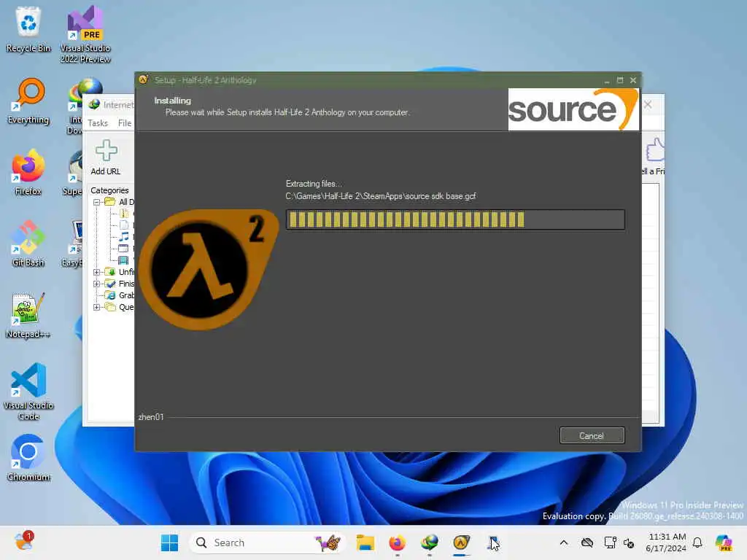Open File Explorer from the taskbar

click(x=365, y=542)
